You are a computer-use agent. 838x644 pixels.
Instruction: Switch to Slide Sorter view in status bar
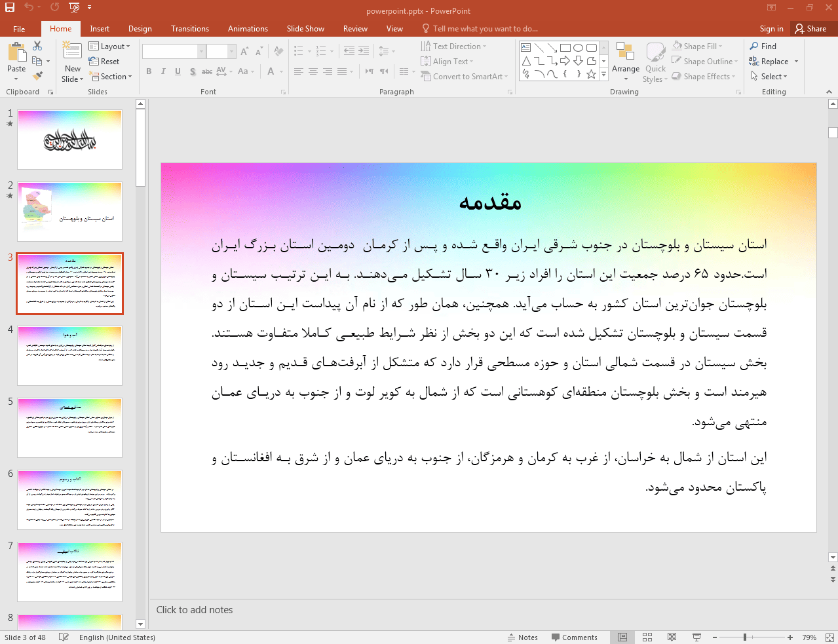pos(647,637)
